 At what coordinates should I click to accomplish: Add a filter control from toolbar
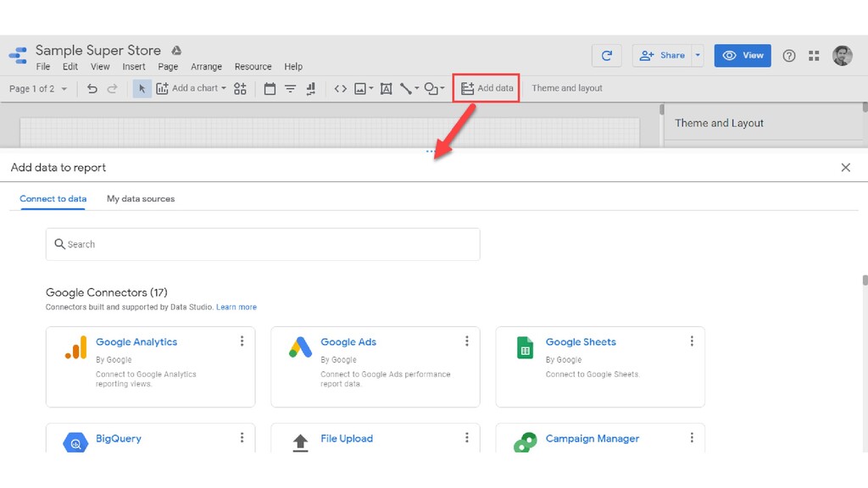290,88
